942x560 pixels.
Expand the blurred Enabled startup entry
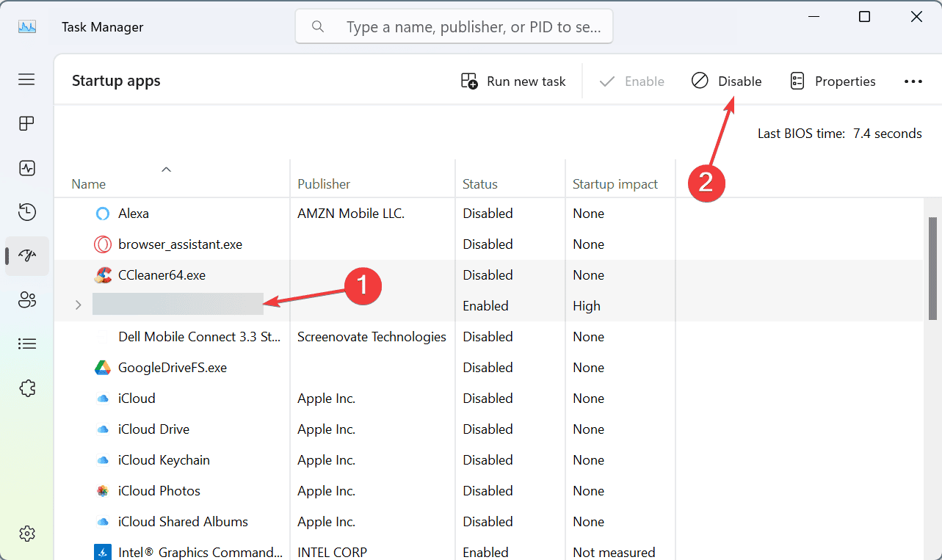tap(78, 305)
